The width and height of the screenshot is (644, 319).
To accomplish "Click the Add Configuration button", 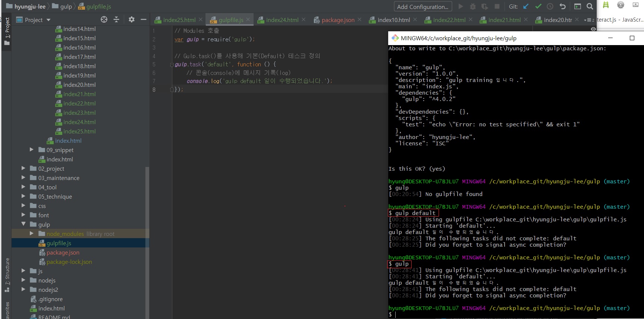I will [x=422, y=7].
